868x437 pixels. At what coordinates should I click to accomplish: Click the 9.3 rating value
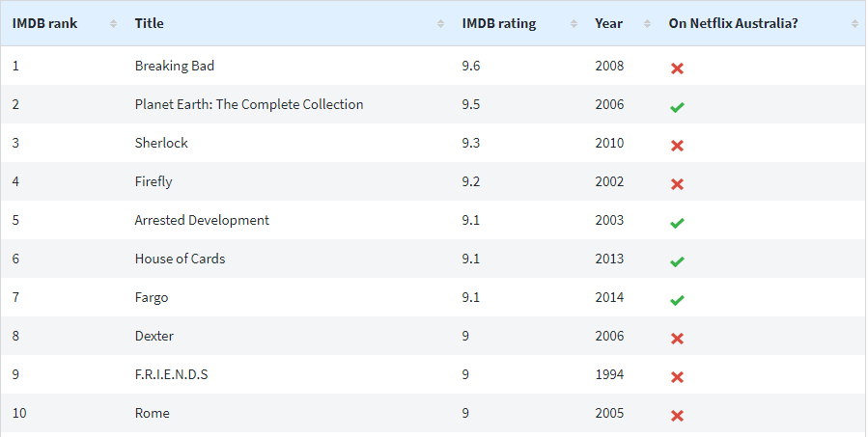(471, 143)
